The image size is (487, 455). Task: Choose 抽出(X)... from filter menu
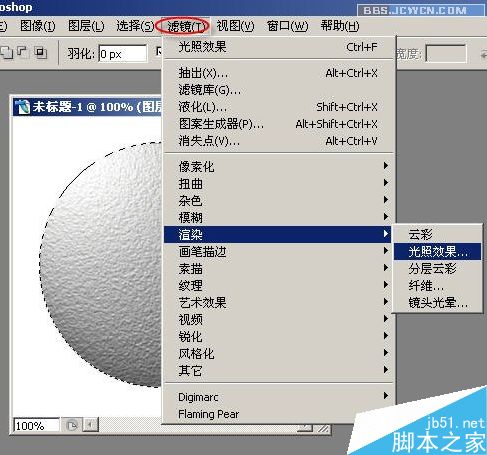pos(279,73)
